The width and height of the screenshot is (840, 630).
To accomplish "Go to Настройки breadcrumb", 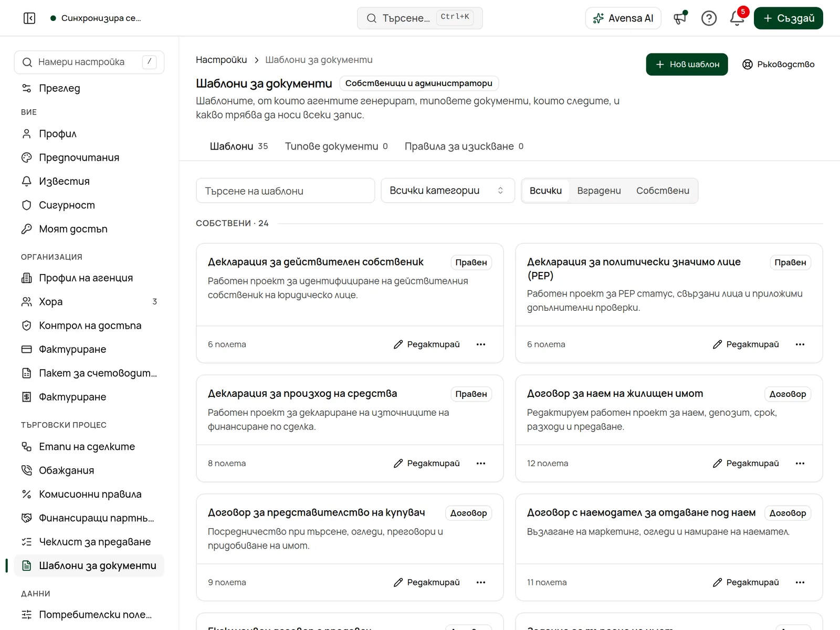I will (221, 60).
